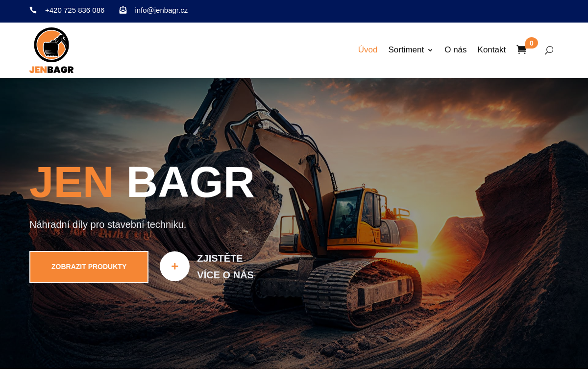Click the text Náhradní díly pro stavební techniku
The height and width of the screenshot is (392, 588).
coord(108,224)
